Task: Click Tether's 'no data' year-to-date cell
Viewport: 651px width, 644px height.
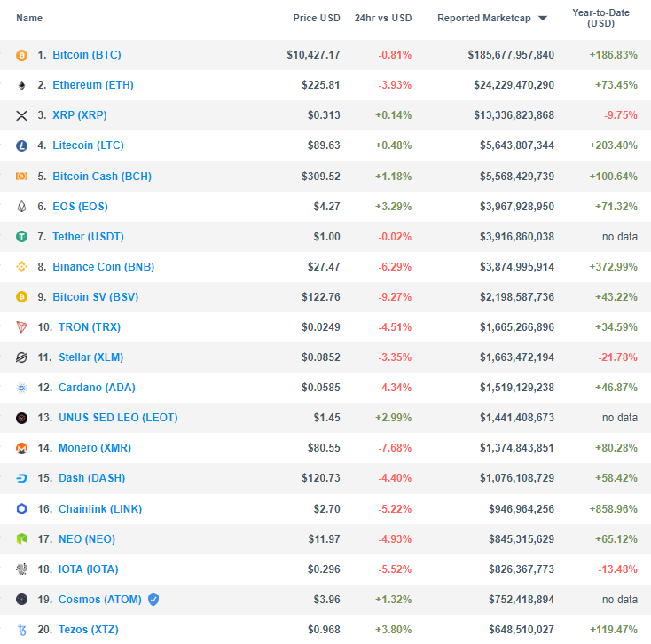Action: click(620, 237)
